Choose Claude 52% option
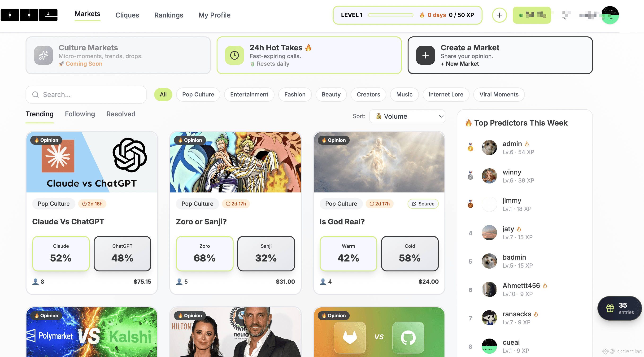This screenshot has height=357, width=644. pos(61,253)
